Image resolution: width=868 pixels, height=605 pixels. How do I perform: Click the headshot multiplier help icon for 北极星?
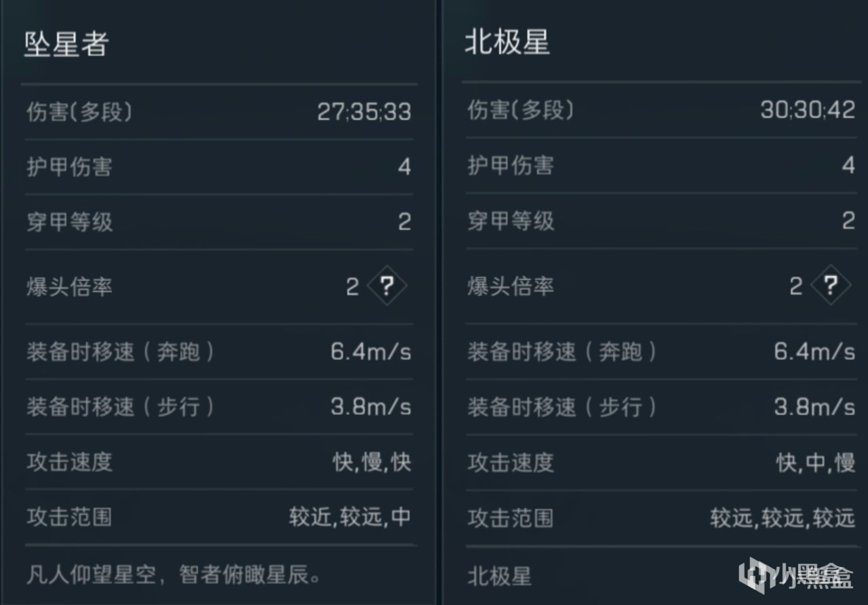(x=830, y=286)
